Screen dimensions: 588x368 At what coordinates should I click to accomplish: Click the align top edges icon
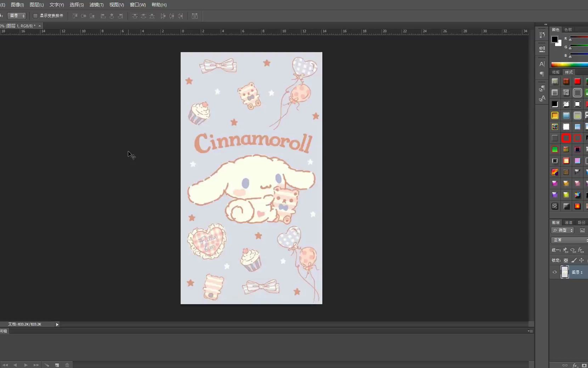pyautogui.click(x=75, y=16)
